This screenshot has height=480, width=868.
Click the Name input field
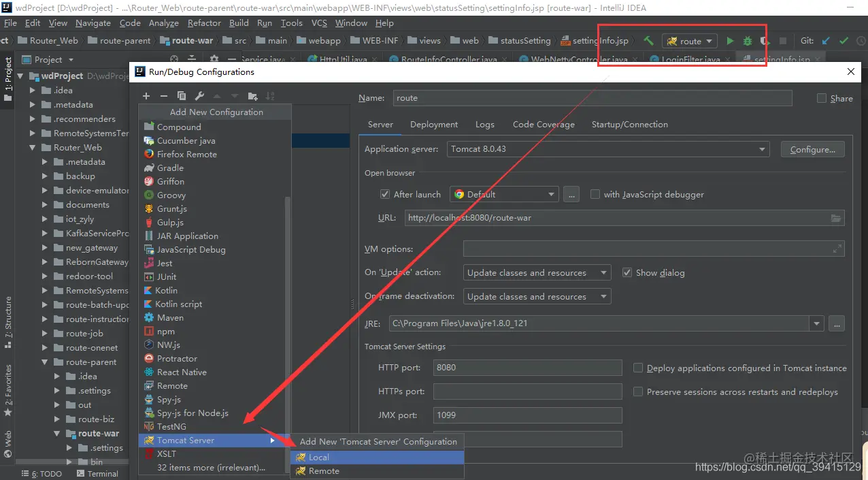592,98
